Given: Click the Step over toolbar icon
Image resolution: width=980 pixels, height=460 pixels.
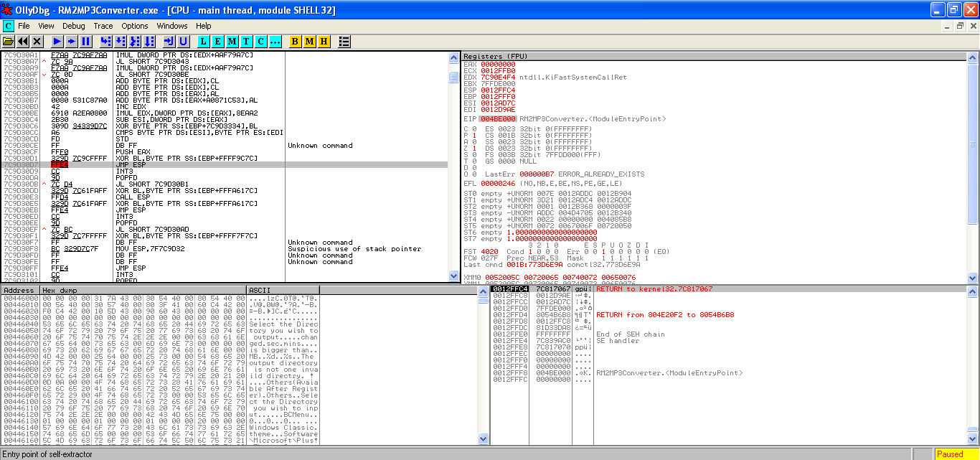Looking at the screenshot, I should click(x=121, y=42).
